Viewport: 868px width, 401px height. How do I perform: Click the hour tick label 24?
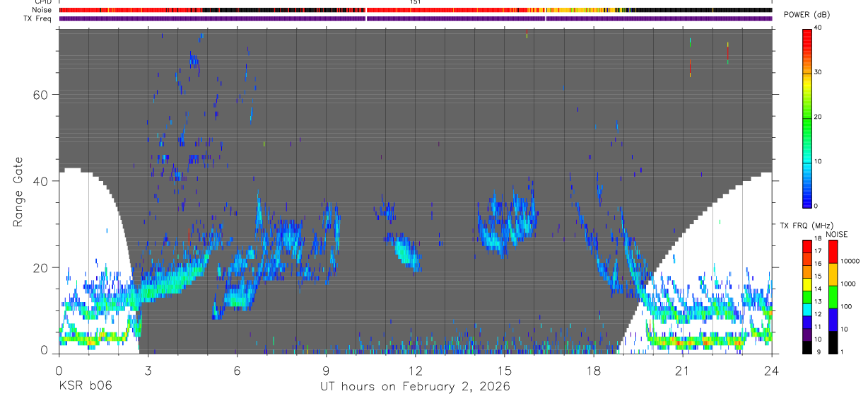pos(772,370)
